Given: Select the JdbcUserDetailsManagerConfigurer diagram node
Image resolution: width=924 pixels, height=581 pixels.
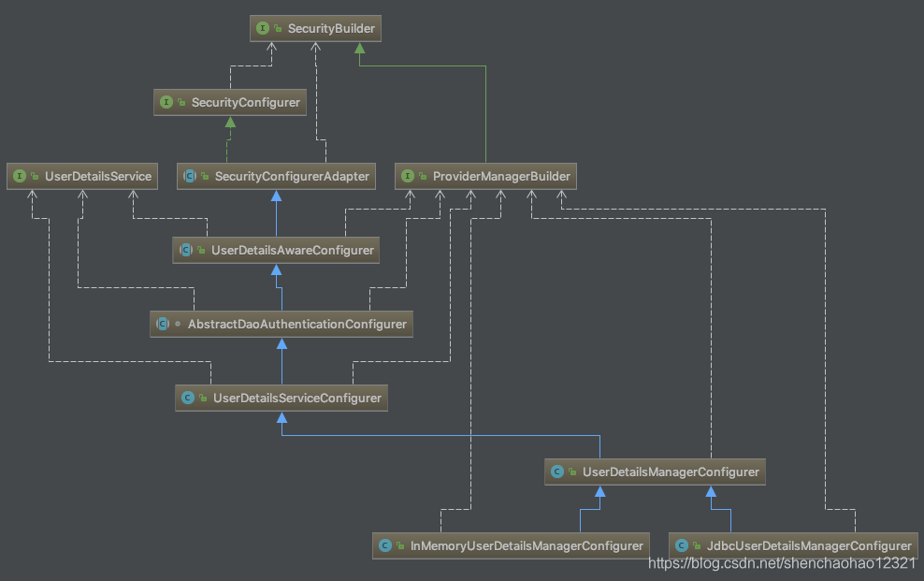Looking at the screenshot, I should 793,545.
